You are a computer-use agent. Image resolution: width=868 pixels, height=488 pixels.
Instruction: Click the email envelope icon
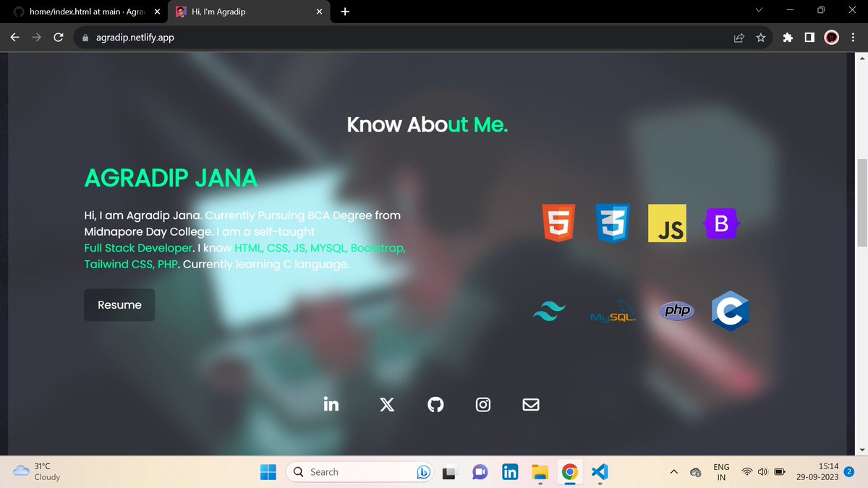click(531, 404)
